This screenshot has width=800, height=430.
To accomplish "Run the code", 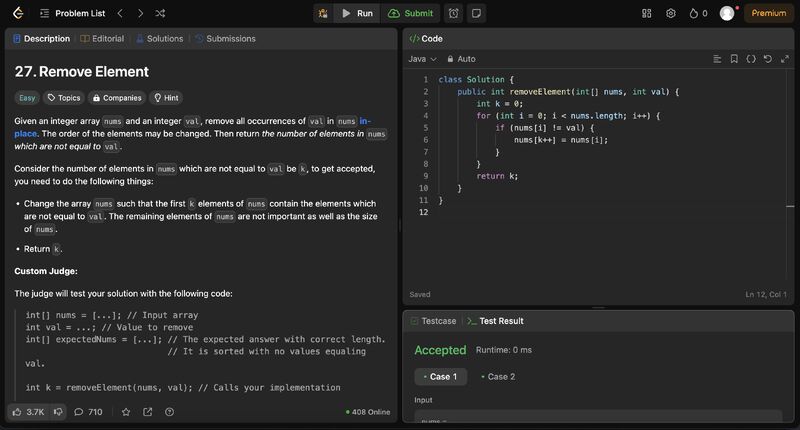I will [x=357, y=13].
